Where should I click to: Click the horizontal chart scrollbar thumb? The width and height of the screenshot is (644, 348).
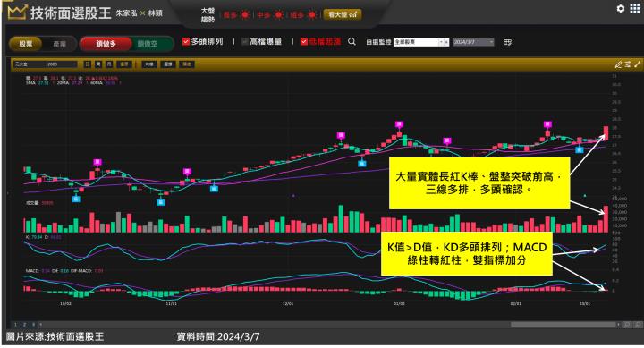click(x=563, y=325)
